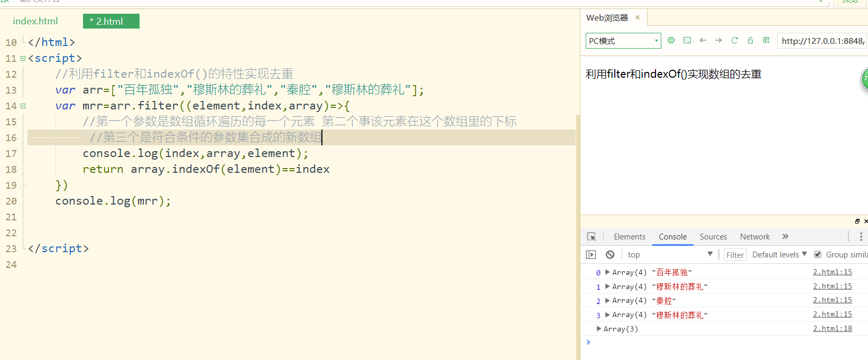Screen dimensions: 868x360
Task: Click the page heading 利用filter和indexOf()实现数组的去重
Action: coord(673,74)
